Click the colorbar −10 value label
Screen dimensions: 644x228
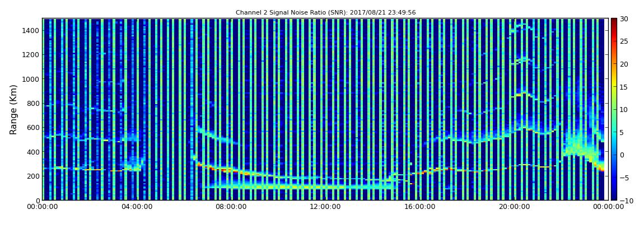pyautogui.click(x=625, y=201)
